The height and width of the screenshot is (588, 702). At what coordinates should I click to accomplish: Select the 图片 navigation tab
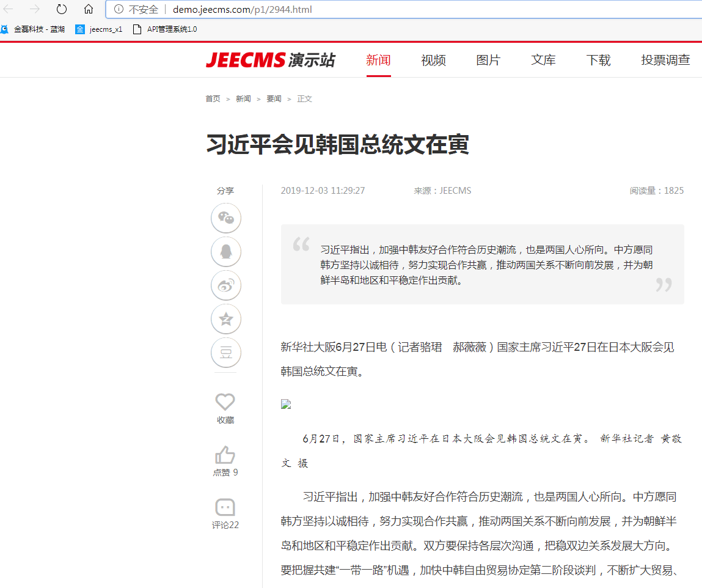[x=488, y=60]
